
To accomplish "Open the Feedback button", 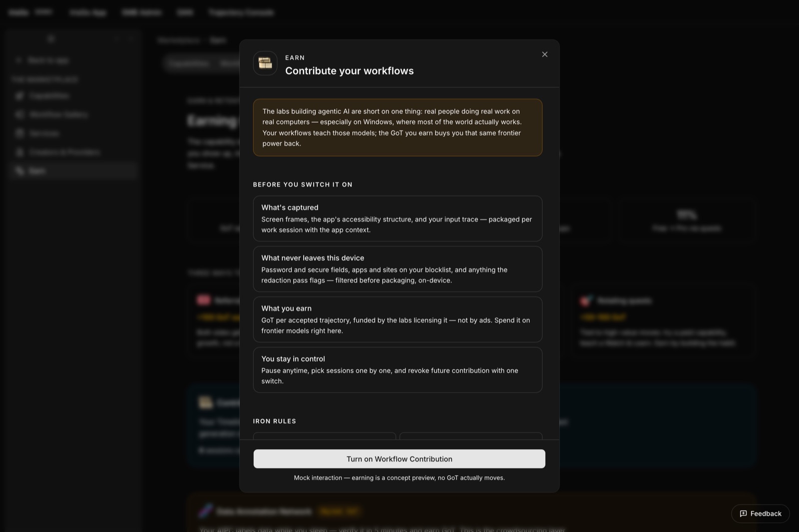I will pos(760,514).
